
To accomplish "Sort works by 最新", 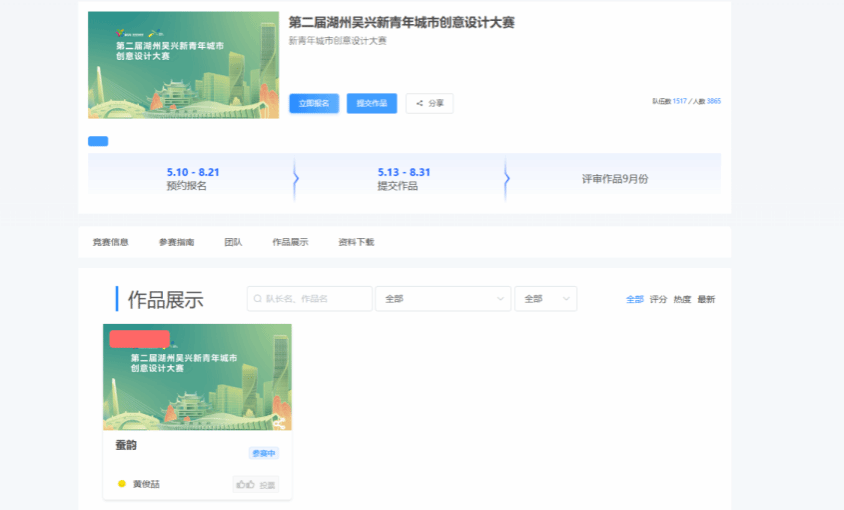I will point(706,299).
